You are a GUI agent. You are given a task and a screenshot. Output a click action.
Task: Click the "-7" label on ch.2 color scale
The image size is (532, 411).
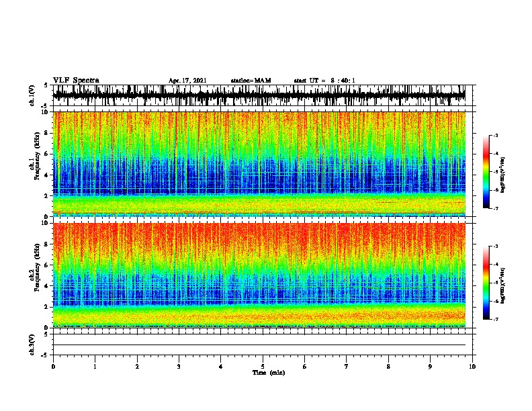click(x=495, y=319)
